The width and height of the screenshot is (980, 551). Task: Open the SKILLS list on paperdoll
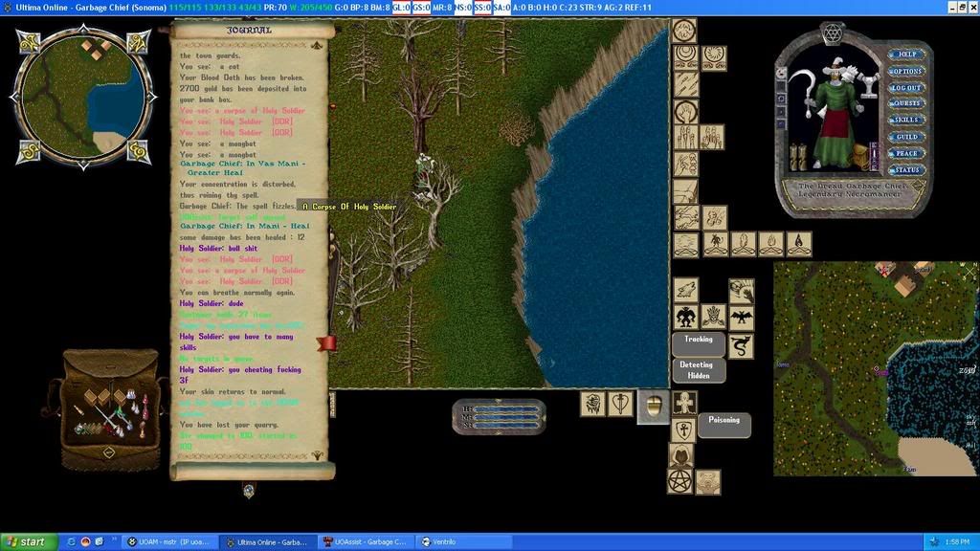click(906, 120)
